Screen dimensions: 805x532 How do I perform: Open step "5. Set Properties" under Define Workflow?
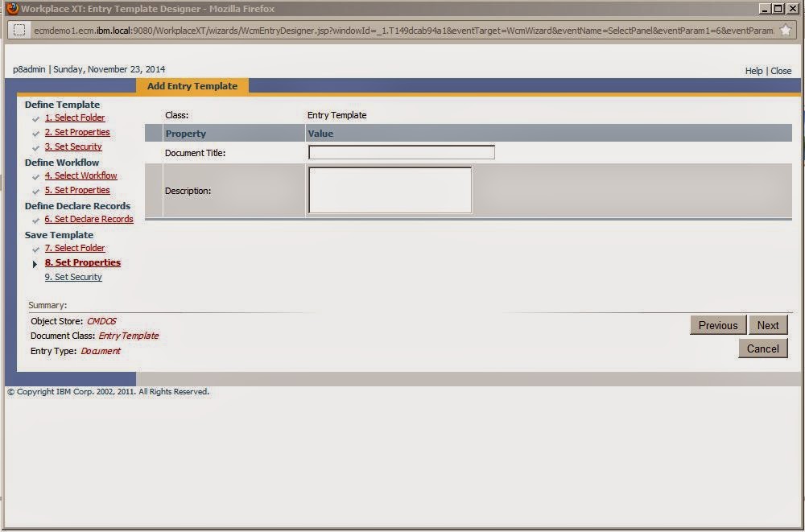76,190
